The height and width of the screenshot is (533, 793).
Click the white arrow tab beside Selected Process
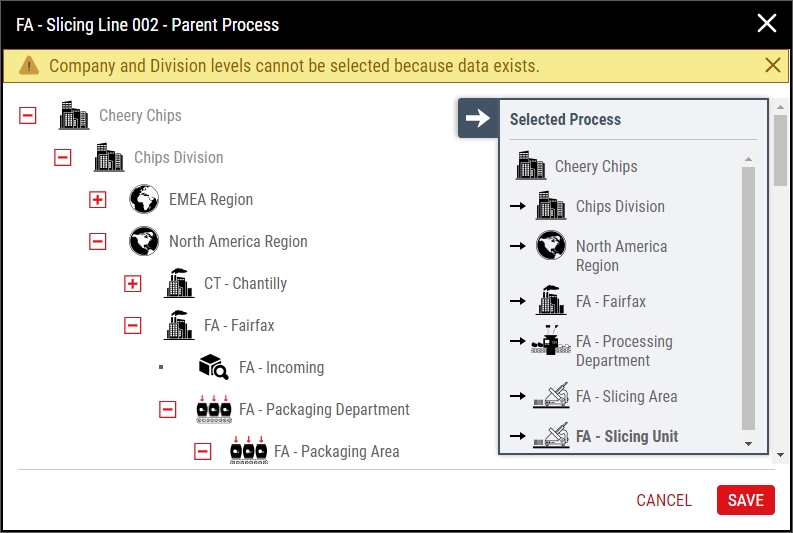[x=478, y=118]
